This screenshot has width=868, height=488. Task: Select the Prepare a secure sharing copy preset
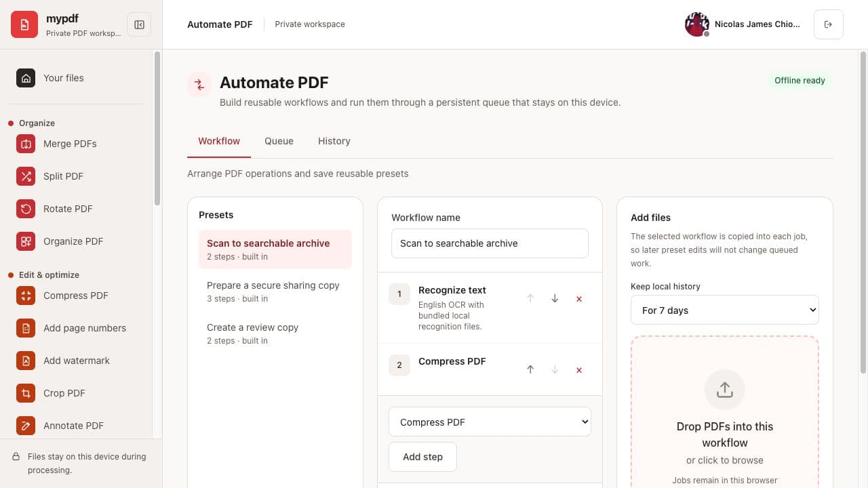coord(275,291)
